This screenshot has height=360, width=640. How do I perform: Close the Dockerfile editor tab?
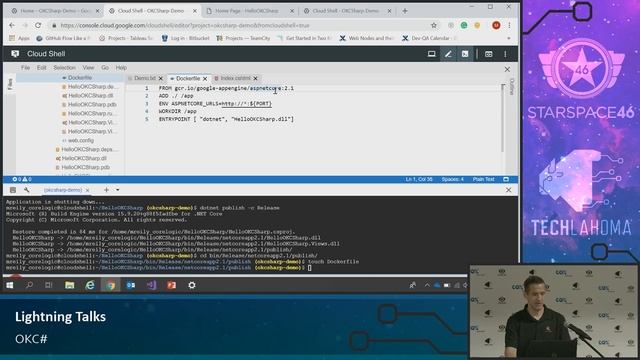click(205, 78)
